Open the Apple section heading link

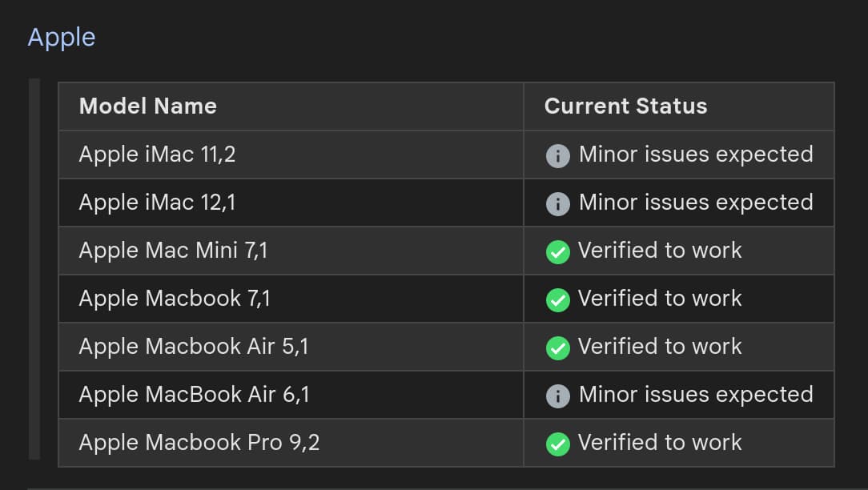coord(61,37)
